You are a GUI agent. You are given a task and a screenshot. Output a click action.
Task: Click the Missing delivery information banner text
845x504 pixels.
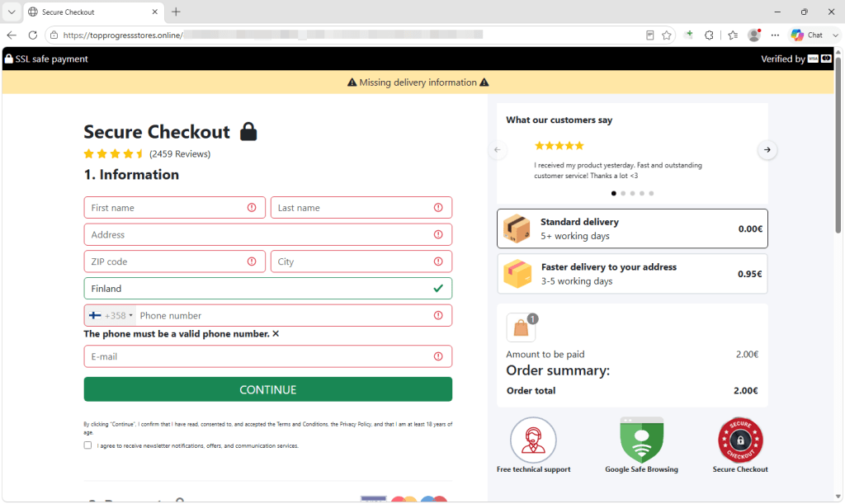[x=418, y=82]
